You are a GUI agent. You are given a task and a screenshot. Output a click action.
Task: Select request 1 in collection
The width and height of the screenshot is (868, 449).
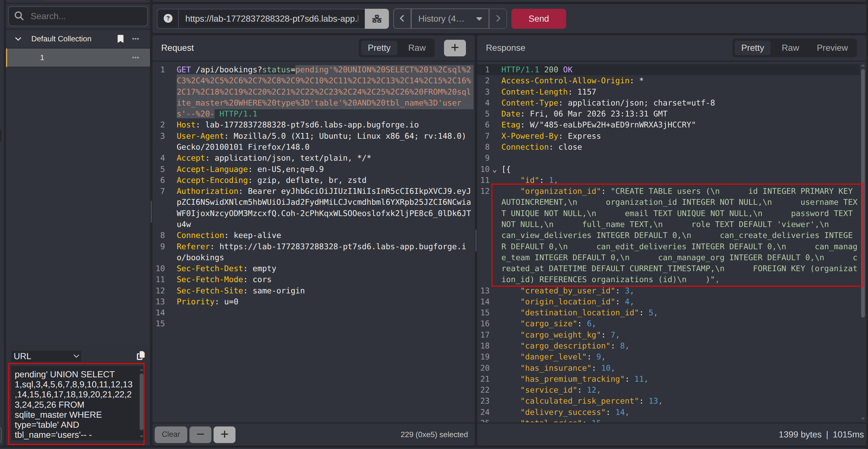click(x=42, y=58)
